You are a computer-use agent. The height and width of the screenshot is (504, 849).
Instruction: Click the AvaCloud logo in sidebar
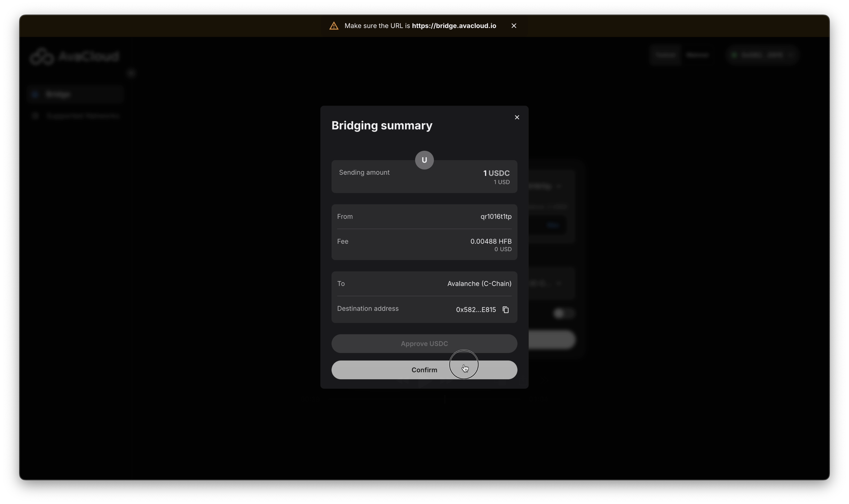coord(74,56)
